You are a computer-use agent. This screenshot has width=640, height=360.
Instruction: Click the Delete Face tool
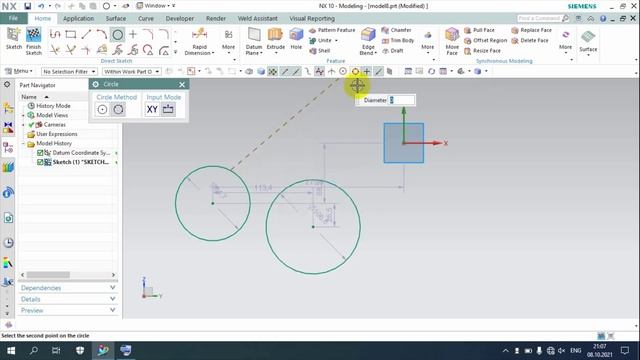click(x=530, y=40)
